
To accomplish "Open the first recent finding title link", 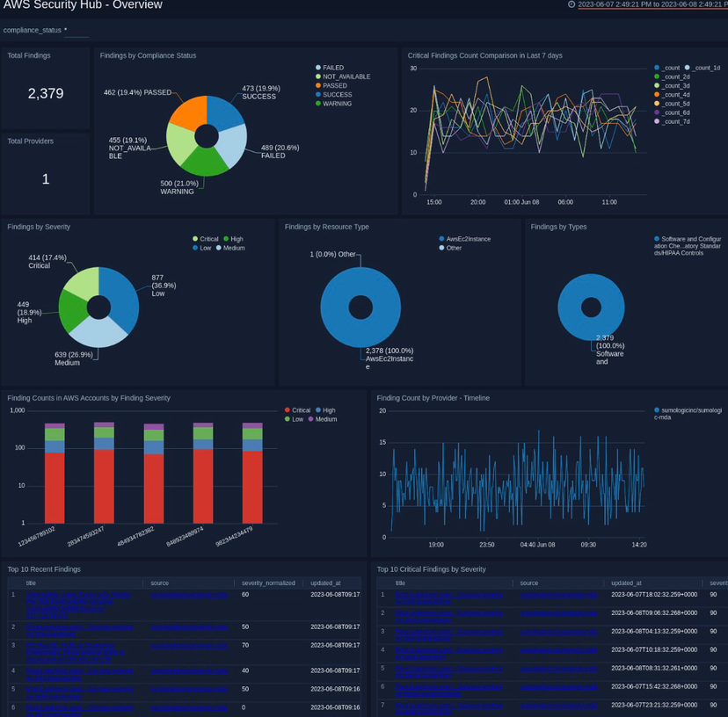I will 78,605.
